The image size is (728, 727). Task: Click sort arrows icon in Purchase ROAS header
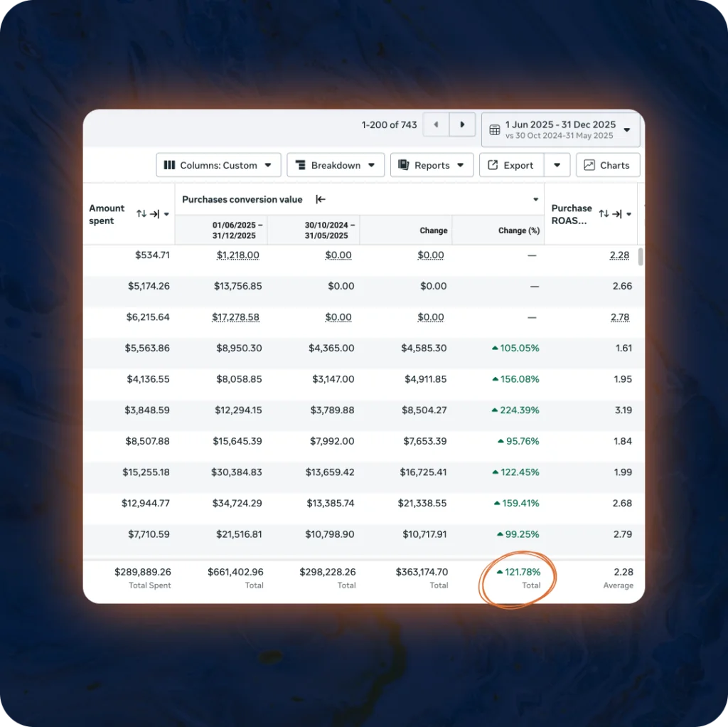point(604,214)
